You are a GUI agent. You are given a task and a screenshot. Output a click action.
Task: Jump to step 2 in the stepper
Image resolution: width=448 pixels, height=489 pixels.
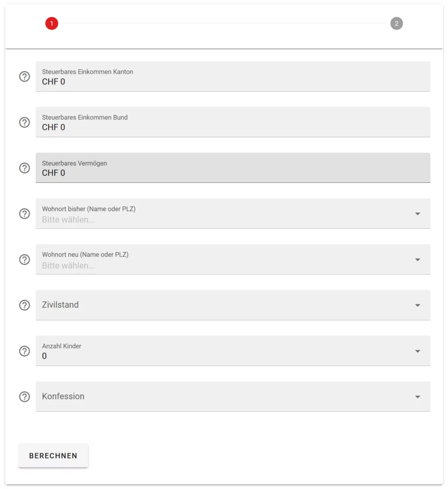396,23
